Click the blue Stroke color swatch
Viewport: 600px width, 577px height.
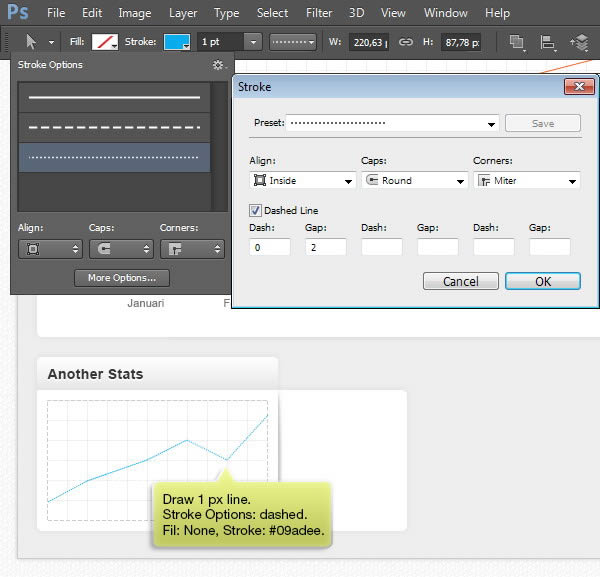tap(175, 43)
